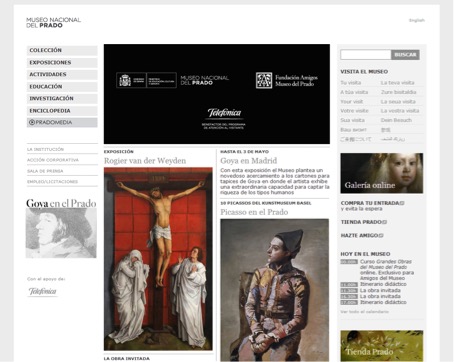
Task: Select the Dein Besuch link
Action: coord(396,120)
